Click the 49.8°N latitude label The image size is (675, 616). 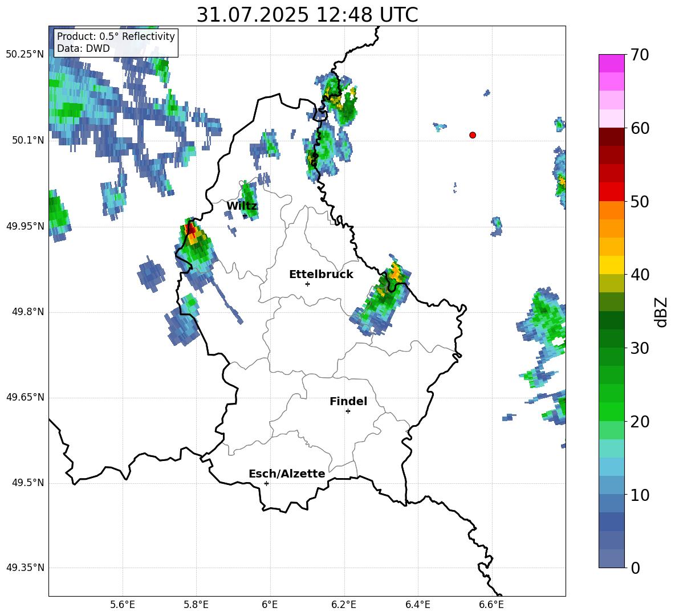[x=29, y=312]
